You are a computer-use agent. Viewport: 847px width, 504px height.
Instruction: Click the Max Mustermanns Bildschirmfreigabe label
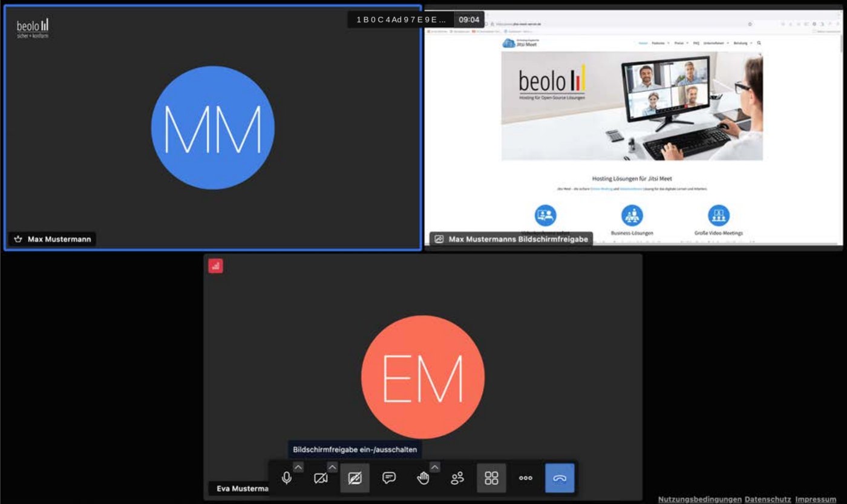[518, 239]
